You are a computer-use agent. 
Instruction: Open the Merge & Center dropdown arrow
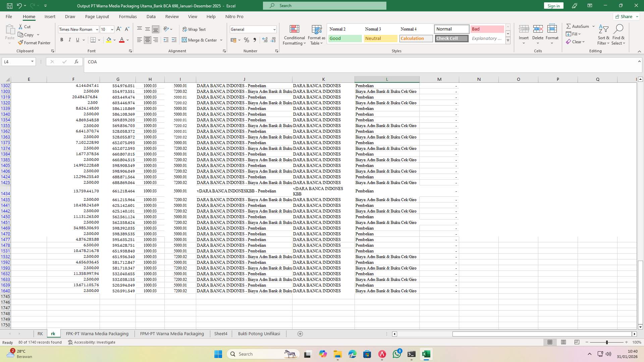pos(221,40)
